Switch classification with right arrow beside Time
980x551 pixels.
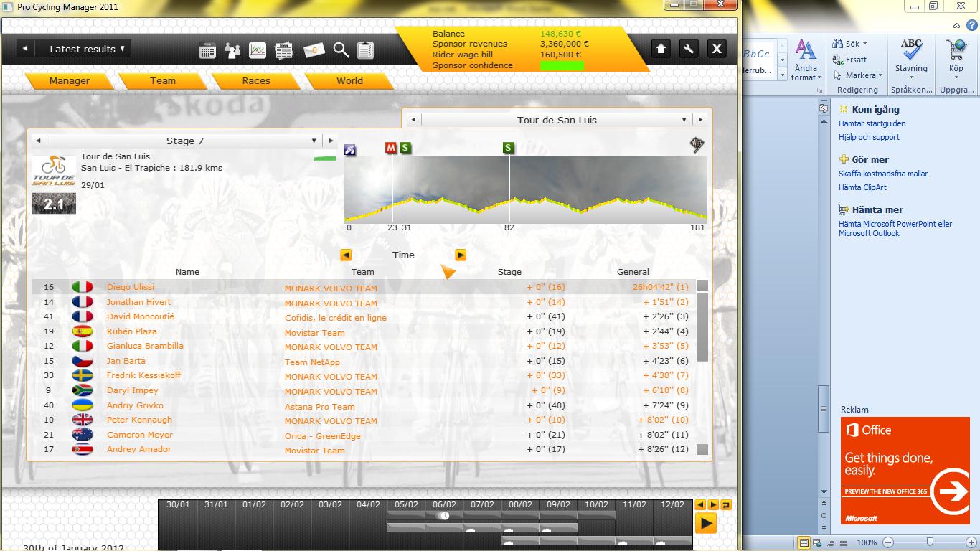(x=461, y=255)
